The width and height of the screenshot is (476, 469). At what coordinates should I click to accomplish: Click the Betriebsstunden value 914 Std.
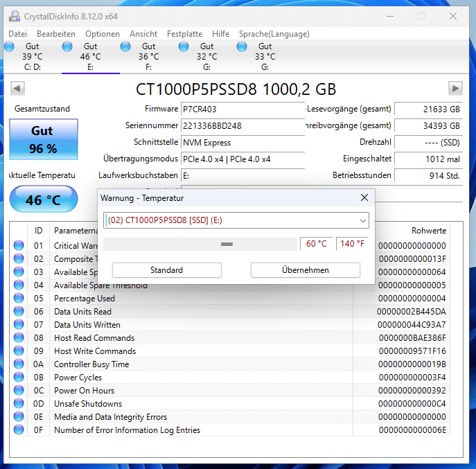[428, 176]
